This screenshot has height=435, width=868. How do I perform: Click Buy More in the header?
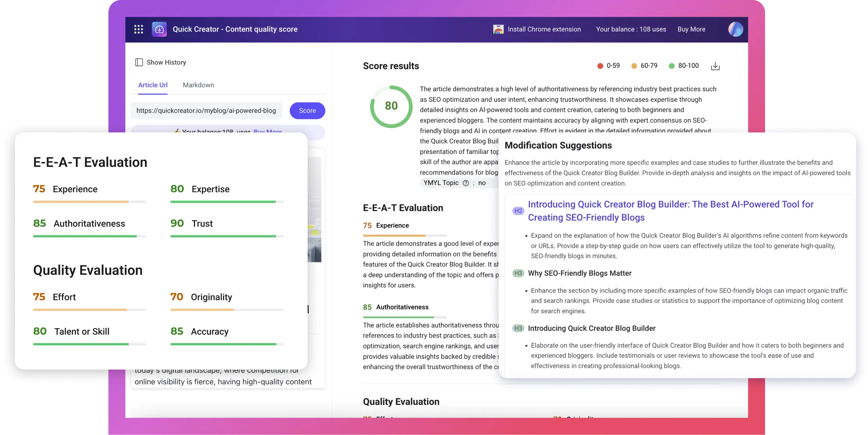click(x=691, y=29)
